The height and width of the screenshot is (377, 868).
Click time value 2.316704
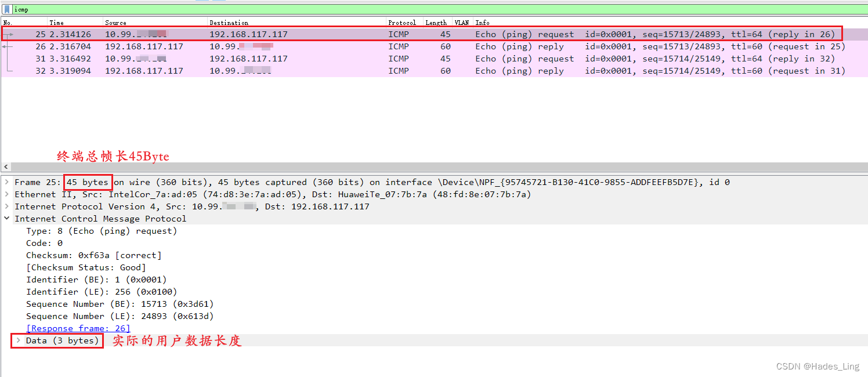[70, 46]
